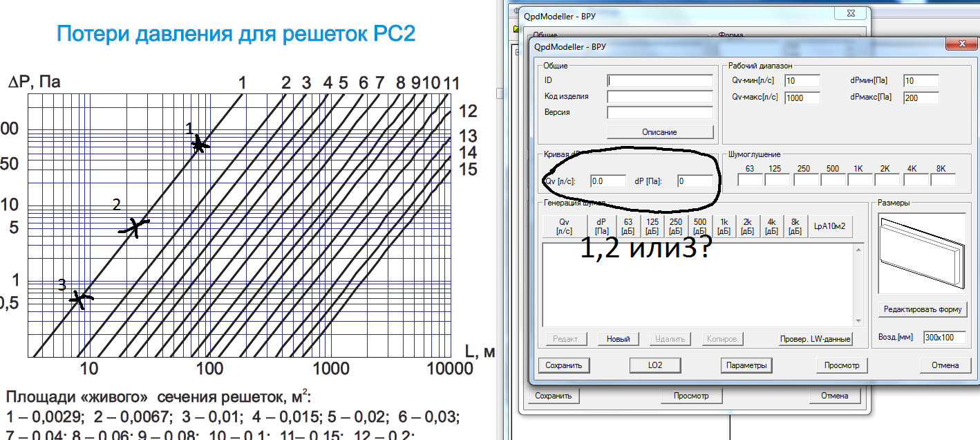Click the 250 [дБ] column header
The height and width of the screenshot is (440, 980).
[x=677, y=226]
